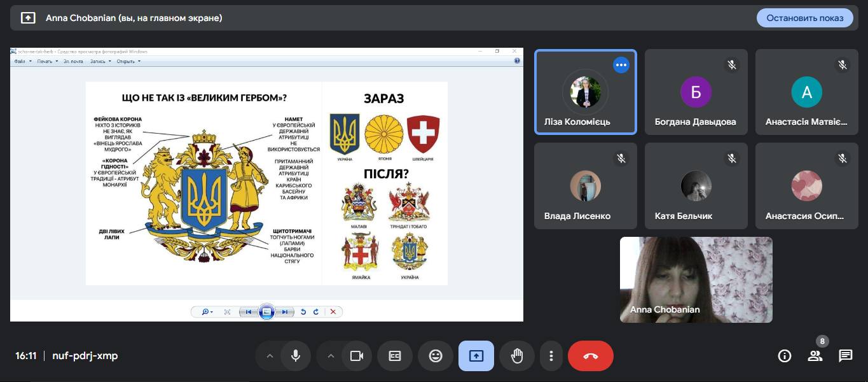The width and height of the screenshot is (868, 382).
Task: Click the screen share presentation button
Action: click(x=476, y=356)
